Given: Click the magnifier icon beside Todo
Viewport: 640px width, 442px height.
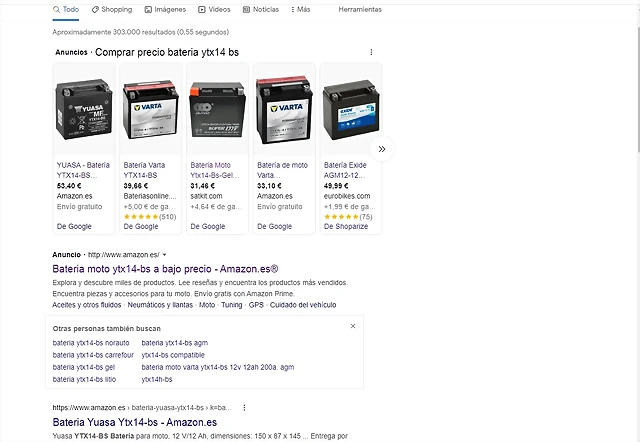Looking at the screenshot, I should (56, 9).
